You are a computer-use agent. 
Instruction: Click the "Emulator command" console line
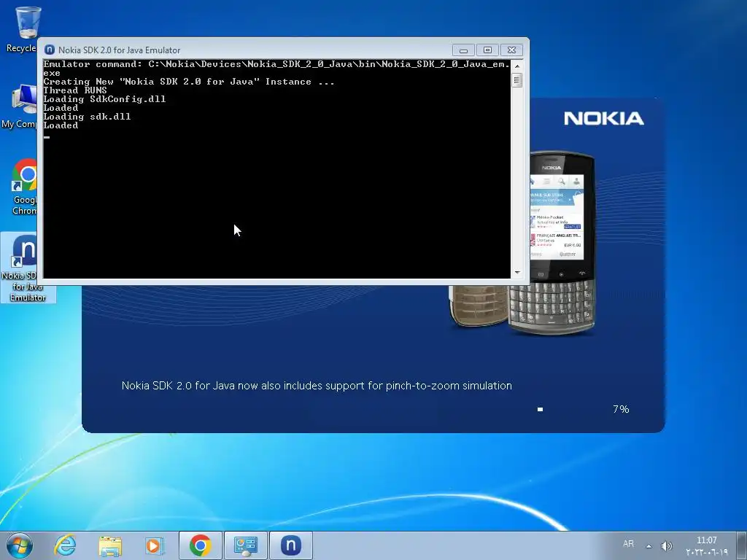276,69
